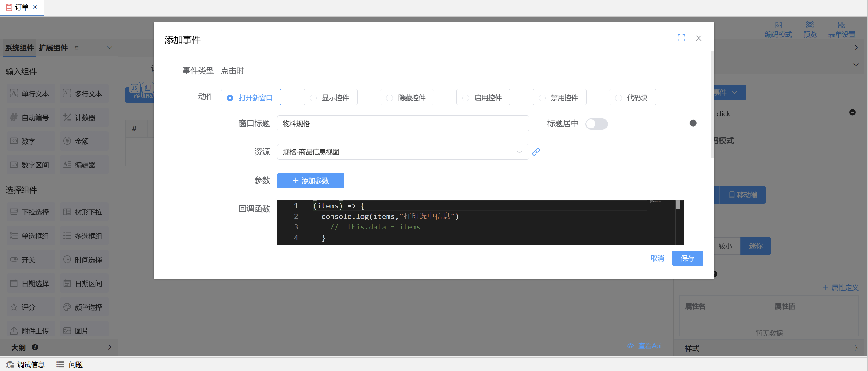The width and height of the screenshot is (868, 371).
Task: Click the 保存 button
Action: pyautogui.click(x=687, y=258)
